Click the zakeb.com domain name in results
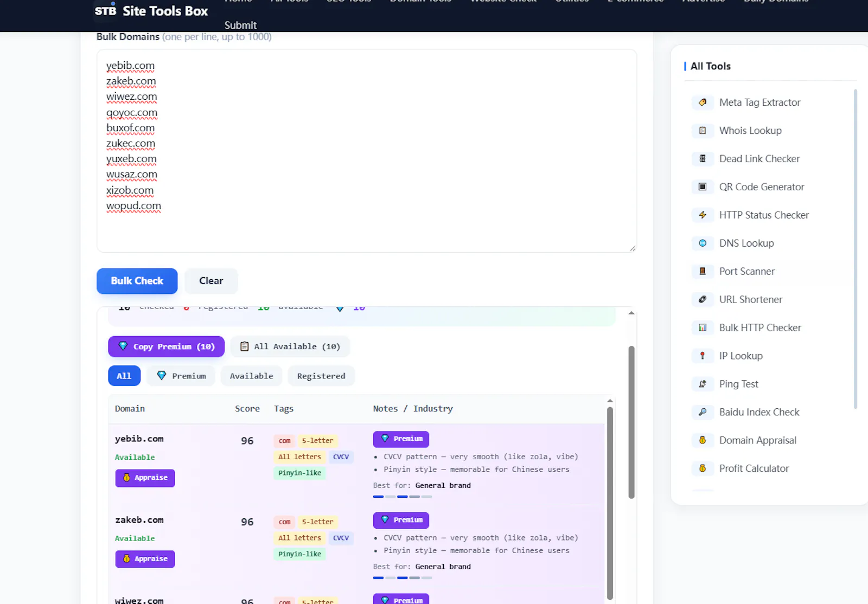Image resolution: width=868 pixels, height=604 pixels. (139, 520)
